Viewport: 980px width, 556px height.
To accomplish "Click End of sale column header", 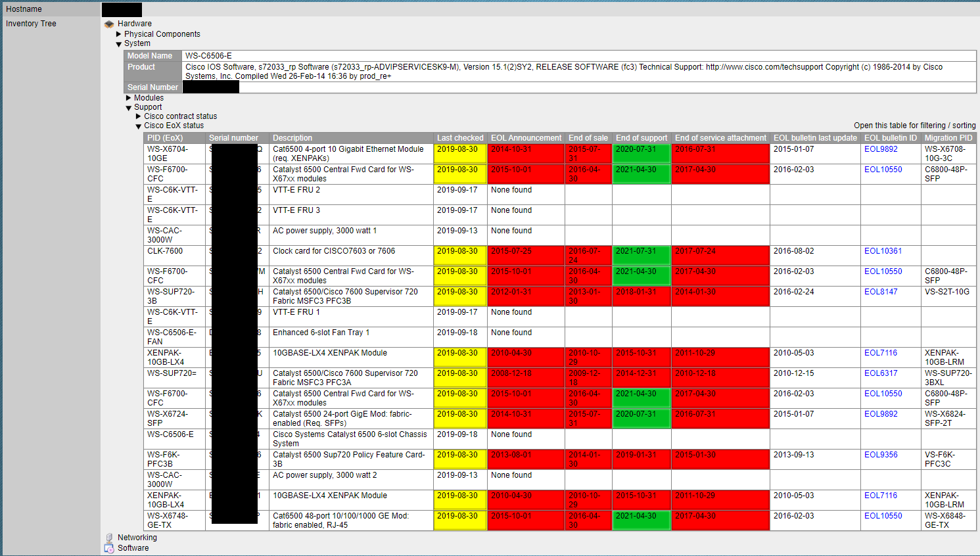I will (589, 138).
